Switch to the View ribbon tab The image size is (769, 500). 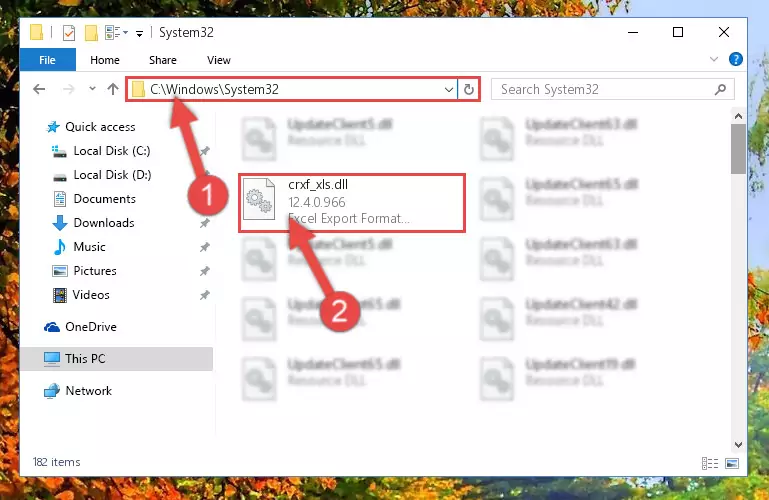pos(218,60)
